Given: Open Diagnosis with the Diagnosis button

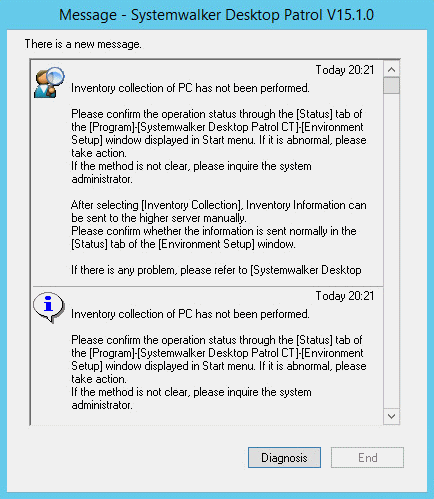Looking at the screenshot, I should click(284, 458).
